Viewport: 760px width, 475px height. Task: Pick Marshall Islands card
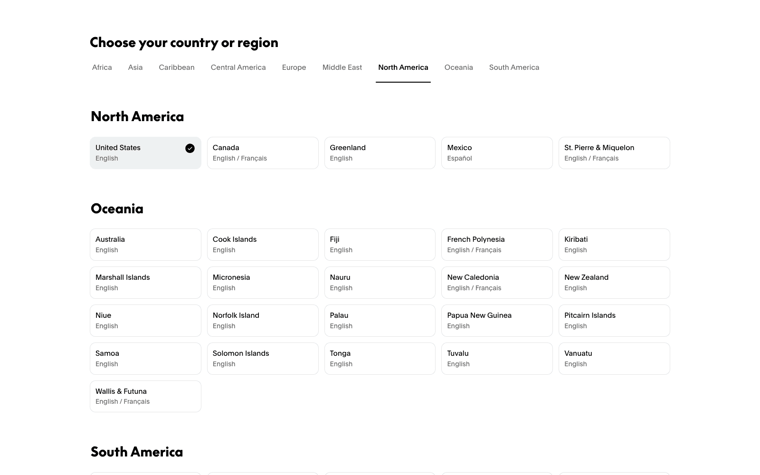(145, 283)
